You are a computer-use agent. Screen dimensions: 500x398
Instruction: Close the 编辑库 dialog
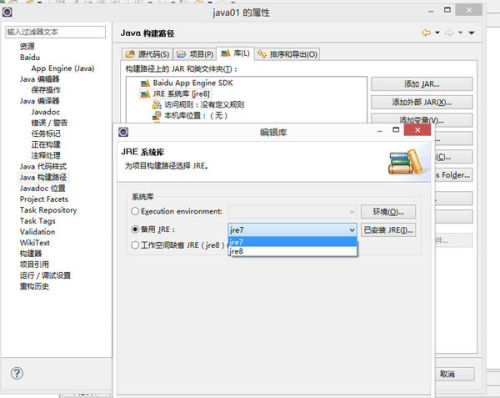pyautogui.click(x=417, y=130)
